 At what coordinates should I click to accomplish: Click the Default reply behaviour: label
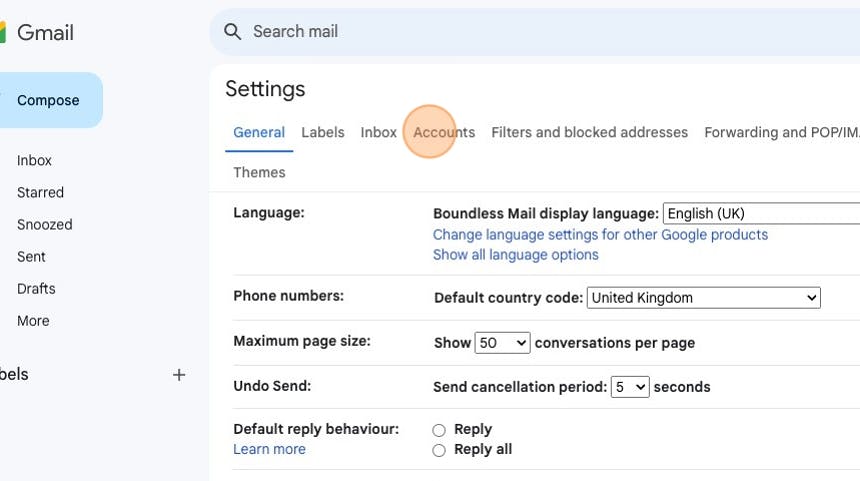point(316,429)
